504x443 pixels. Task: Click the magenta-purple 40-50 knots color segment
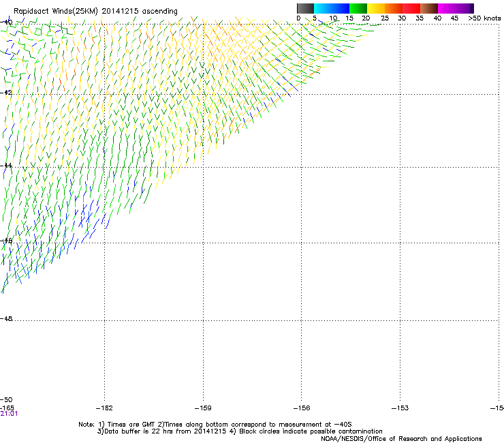pos(456,8)
